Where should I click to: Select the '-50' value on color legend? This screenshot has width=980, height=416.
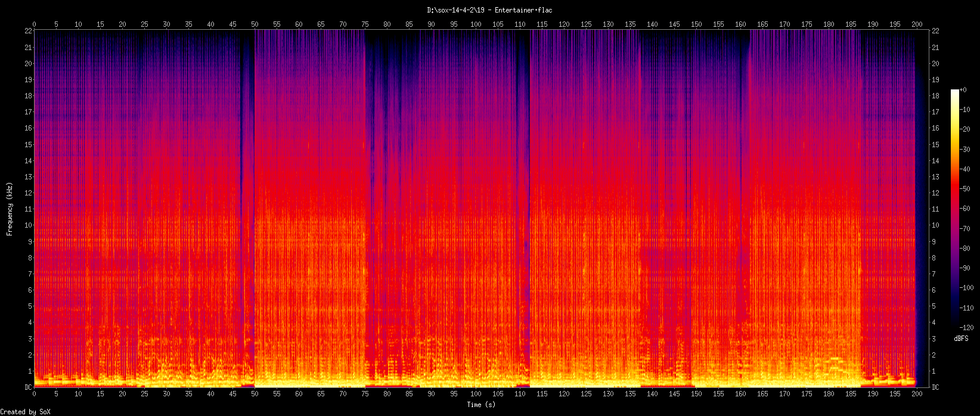pyautogui.click(x=965, y=189)
